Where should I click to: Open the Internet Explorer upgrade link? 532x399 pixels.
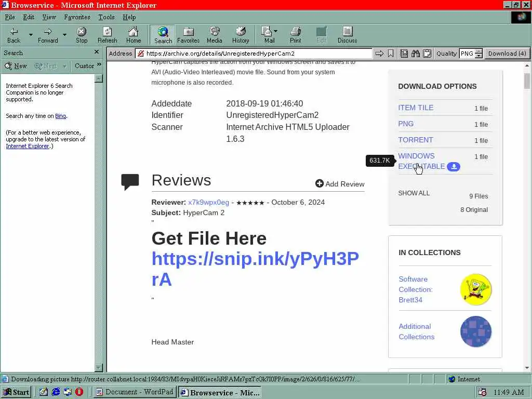click(28, 146)
